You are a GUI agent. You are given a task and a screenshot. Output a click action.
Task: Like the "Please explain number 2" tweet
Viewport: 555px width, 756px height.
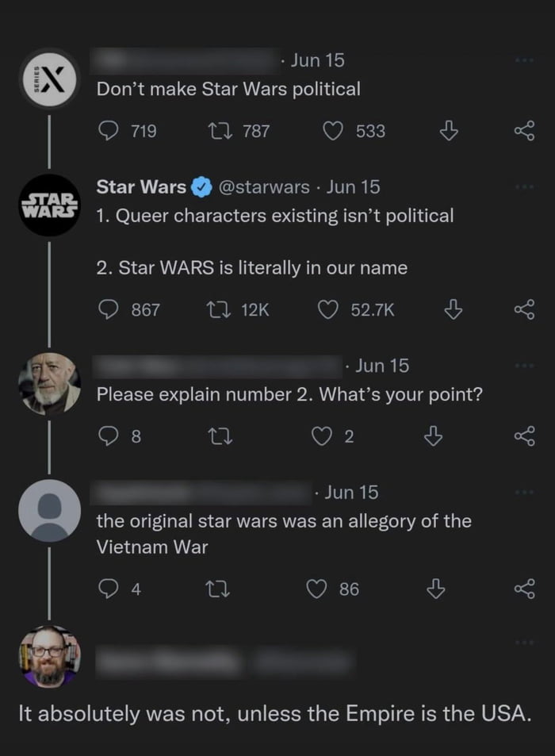click(322, 435)
